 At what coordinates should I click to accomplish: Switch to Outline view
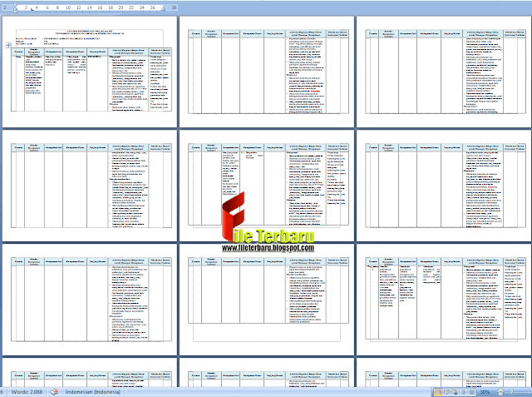(x=463, y=392)
